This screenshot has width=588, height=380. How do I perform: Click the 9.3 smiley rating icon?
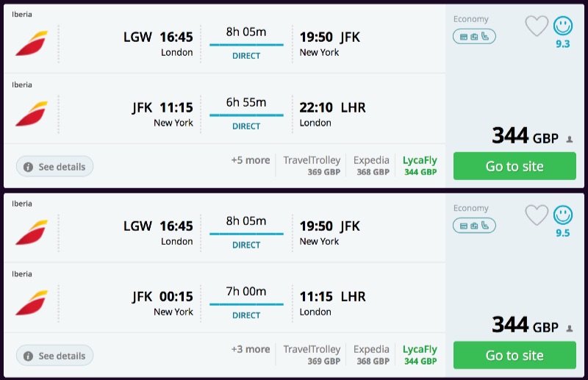point(563,26)
